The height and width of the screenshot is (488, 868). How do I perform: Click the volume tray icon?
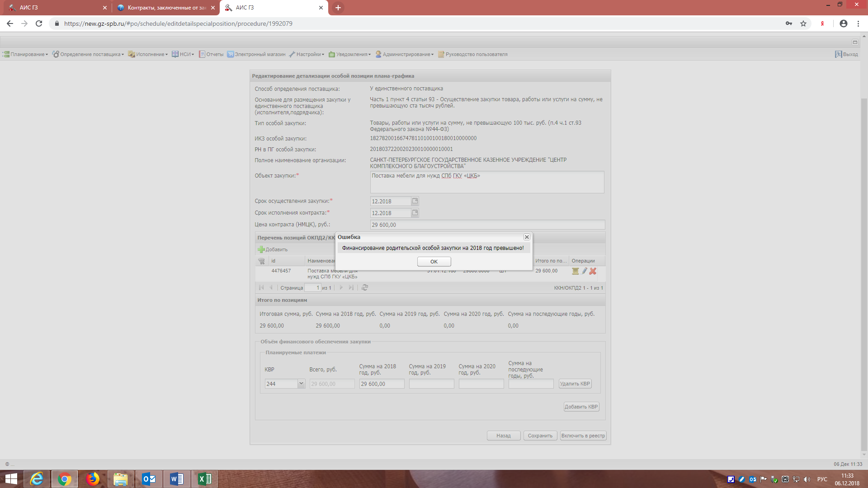[x=807, y=479]
